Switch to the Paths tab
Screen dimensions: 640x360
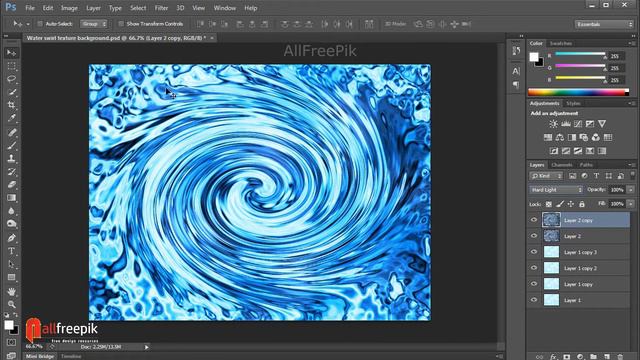click(x=586, y=165)
